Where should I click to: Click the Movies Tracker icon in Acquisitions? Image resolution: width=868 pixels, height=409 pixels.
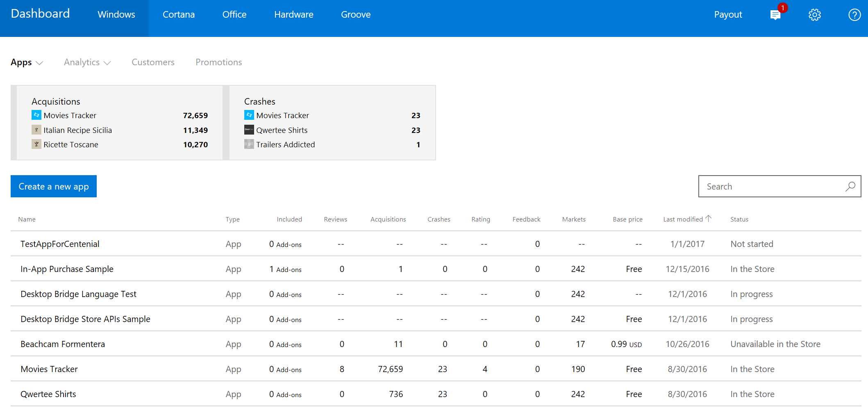36,115
